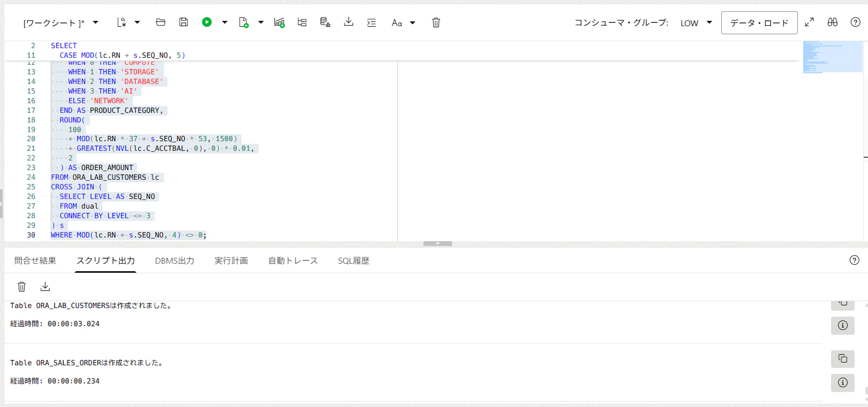Save the worksheet with the floppy disk icon

click(x=184, y=22)
